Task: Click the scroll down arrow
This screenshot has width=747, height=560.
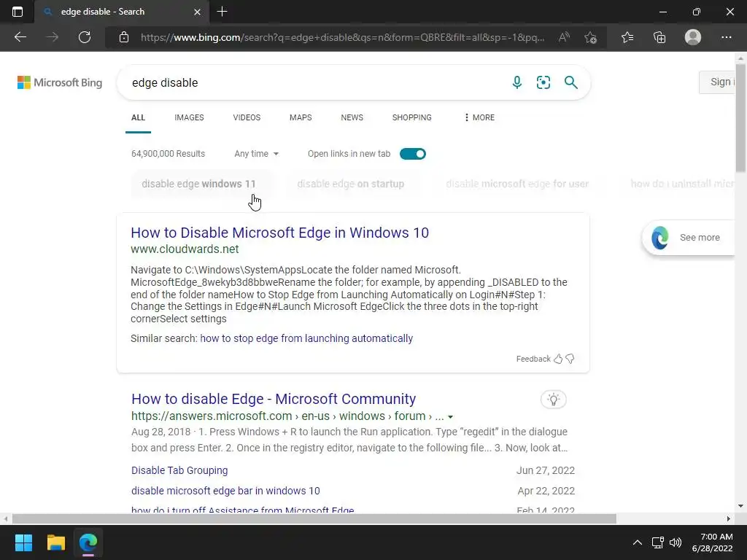Action: point(740,506)
